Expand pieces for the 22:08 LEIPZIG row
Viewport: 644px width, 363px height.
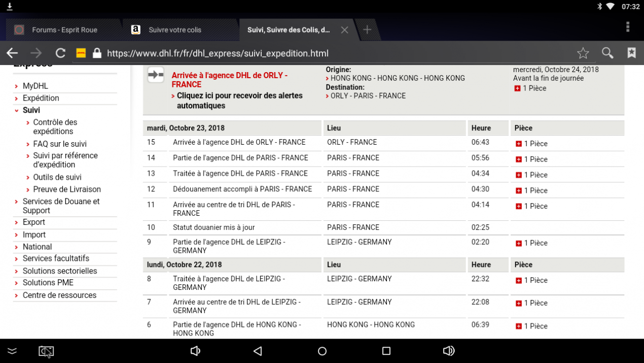click(518, 304)
